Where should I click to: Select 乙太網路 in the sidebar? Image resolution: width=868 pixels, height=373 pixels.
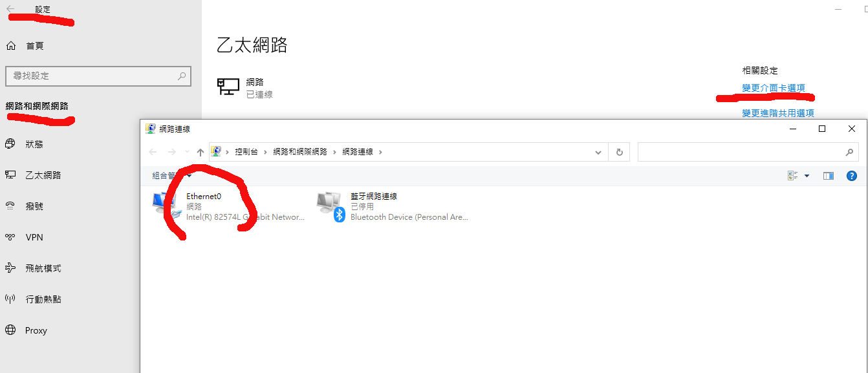coord(43,175)
